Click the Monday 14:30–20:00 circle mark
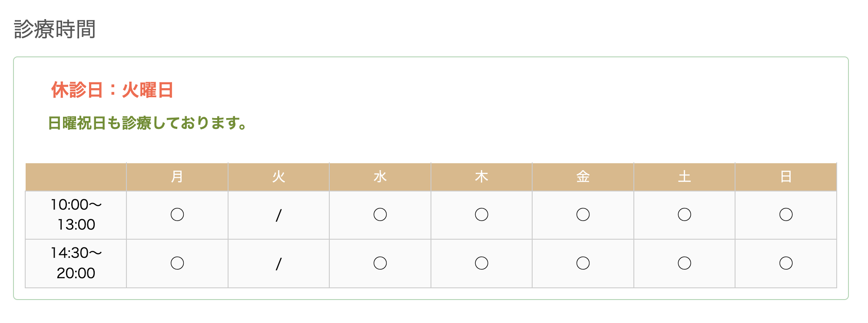Screen dimensions: 868x323 [177, 263]
